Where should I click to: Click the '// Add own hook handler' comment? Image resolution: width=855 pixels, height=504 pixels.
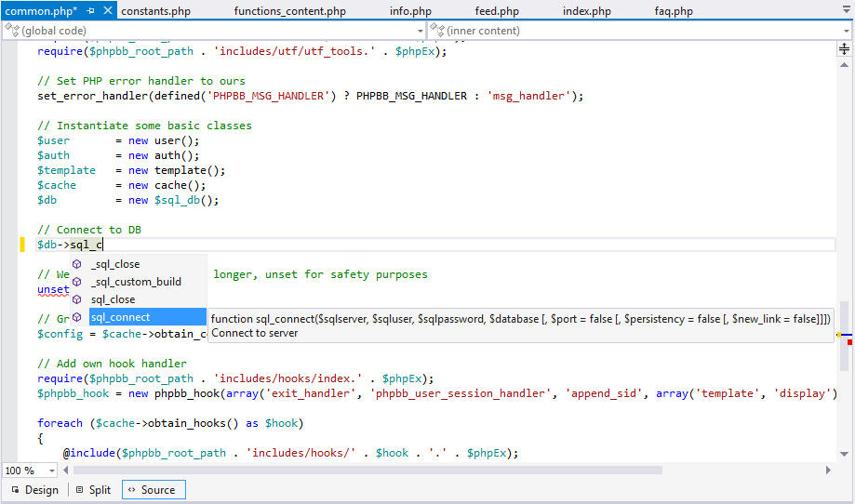click(x=112, y=364)
